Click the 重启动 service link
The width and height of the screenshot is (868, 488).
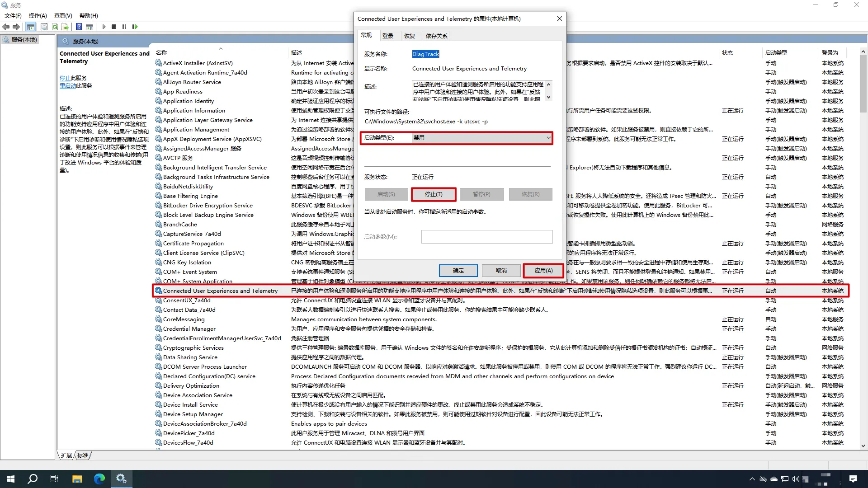[68, 86]
